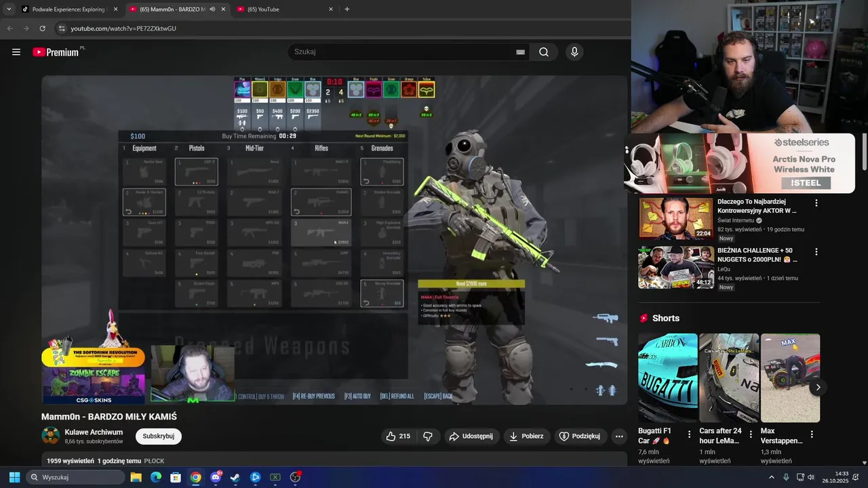Open options for Max Verstappen short
Viewport: 868px width, 488px height.
click(x=812, y=434)
